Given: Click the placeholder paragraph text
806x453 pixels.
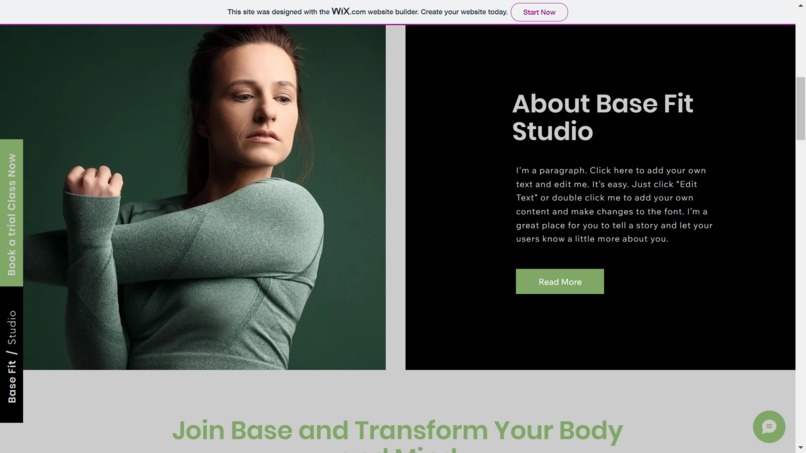Looking at the screenshot, I should click(x=614, y=205).
